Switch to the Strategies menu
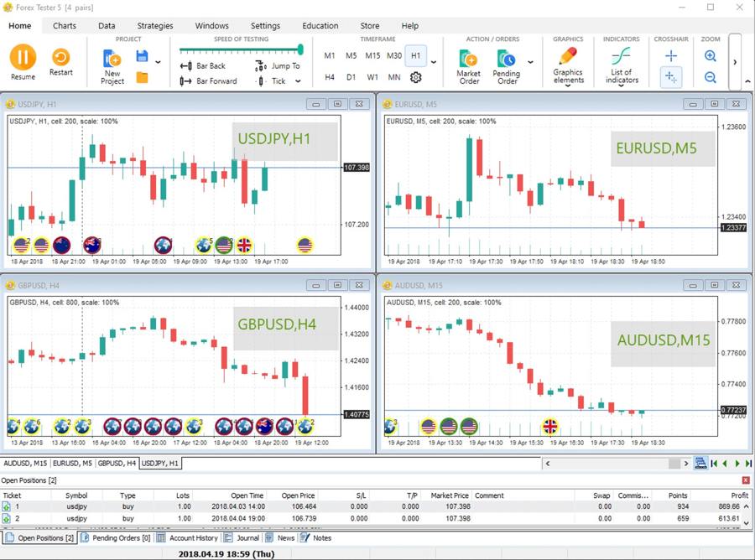The width and height of the screenshot is (755, 560). pyautogui.click(x=154, y=25)
